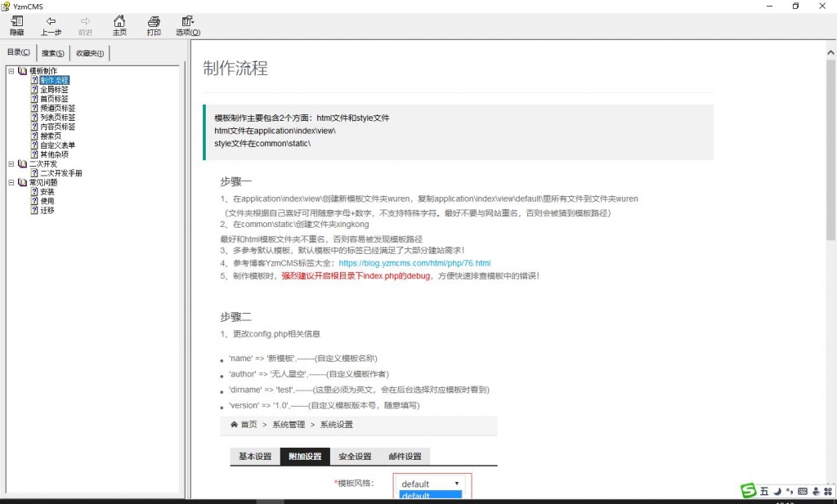Open the 自定义表单 topic
The width and height of the screenshot is (837, 504).
point(58,145)
